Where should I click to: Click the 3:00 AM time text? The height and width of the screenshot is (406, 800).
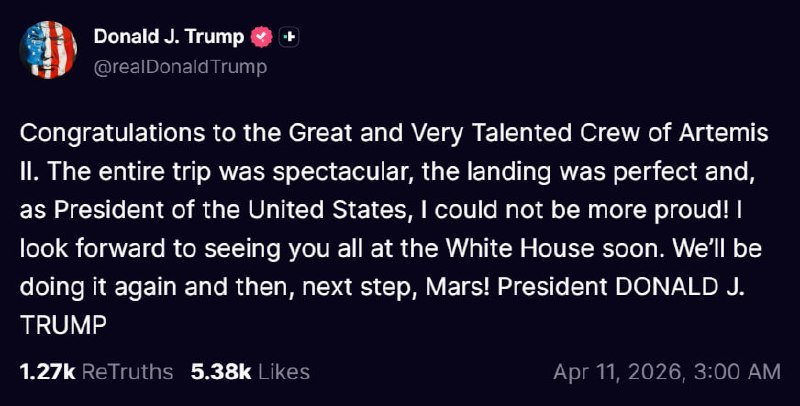tap(737, 372)
